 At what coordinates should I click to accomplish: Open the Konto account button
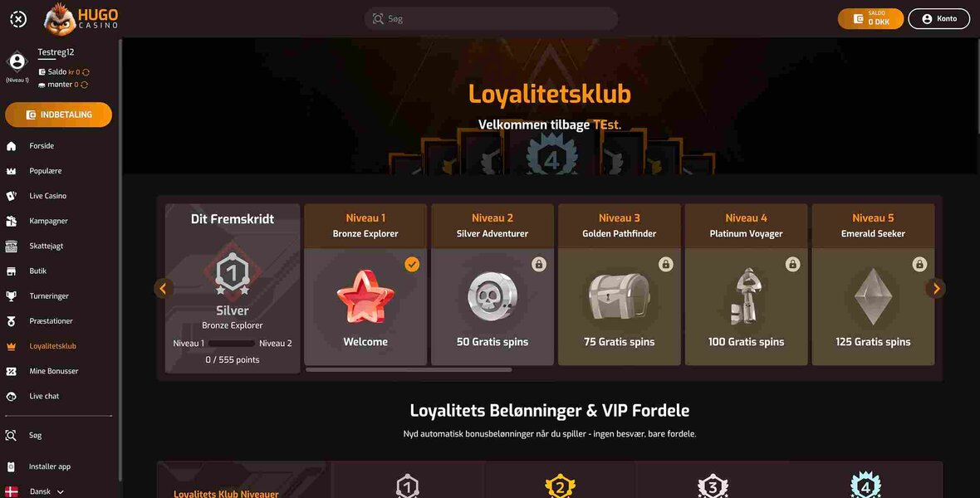point(938,19)
